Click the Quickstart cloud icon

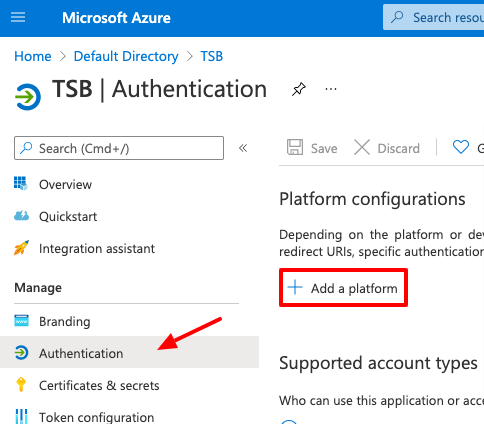point(21,216)
